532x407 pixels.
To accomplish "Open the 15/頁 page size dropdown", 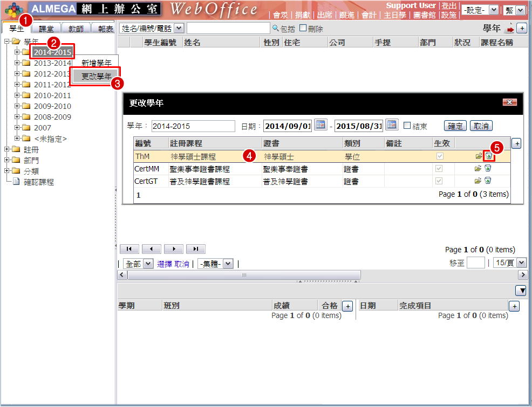I will 510,263.
